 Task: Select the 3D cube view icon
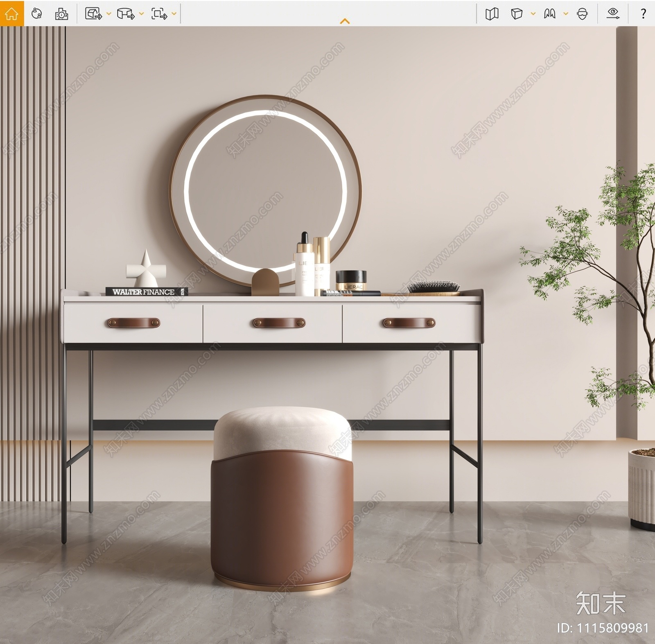click(517, 14)
